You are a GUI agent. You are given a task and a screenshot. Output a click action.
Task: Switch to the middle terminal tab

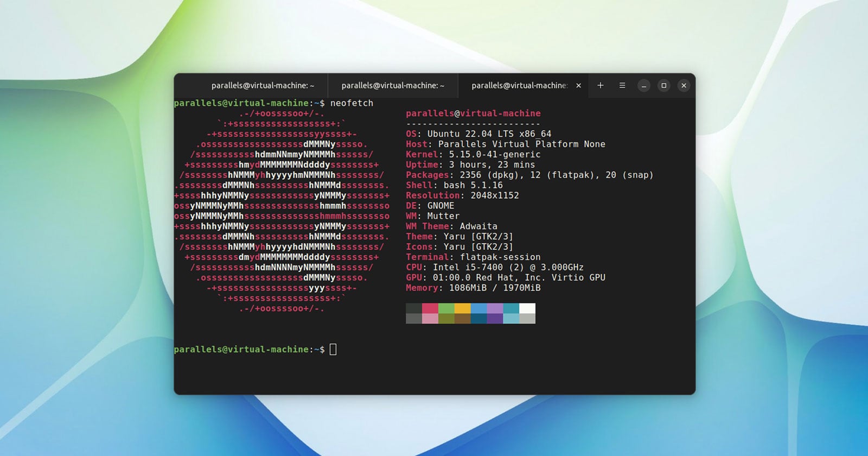(393, 86)
